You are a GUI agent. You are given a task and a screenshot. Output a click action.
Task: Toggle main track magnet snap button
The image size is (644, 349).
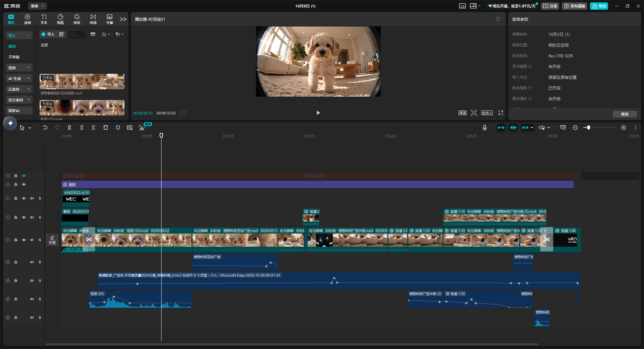click(501, 128)
